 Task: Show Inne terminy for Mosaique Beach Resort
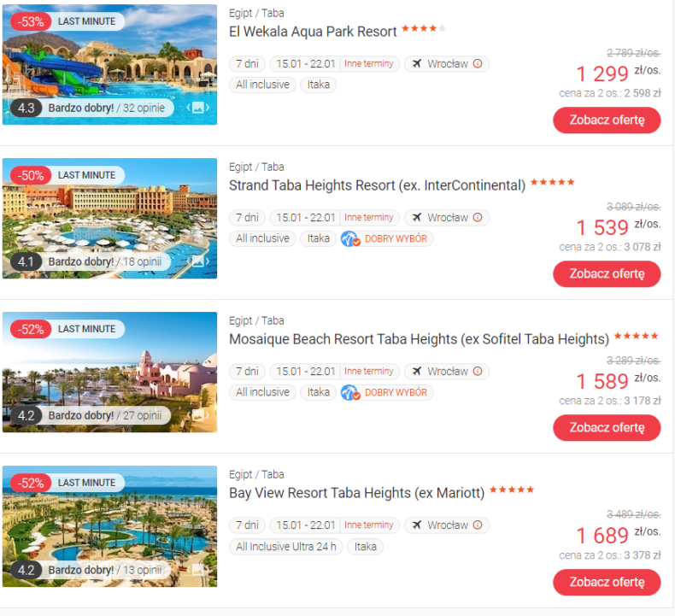click(369, 371)
